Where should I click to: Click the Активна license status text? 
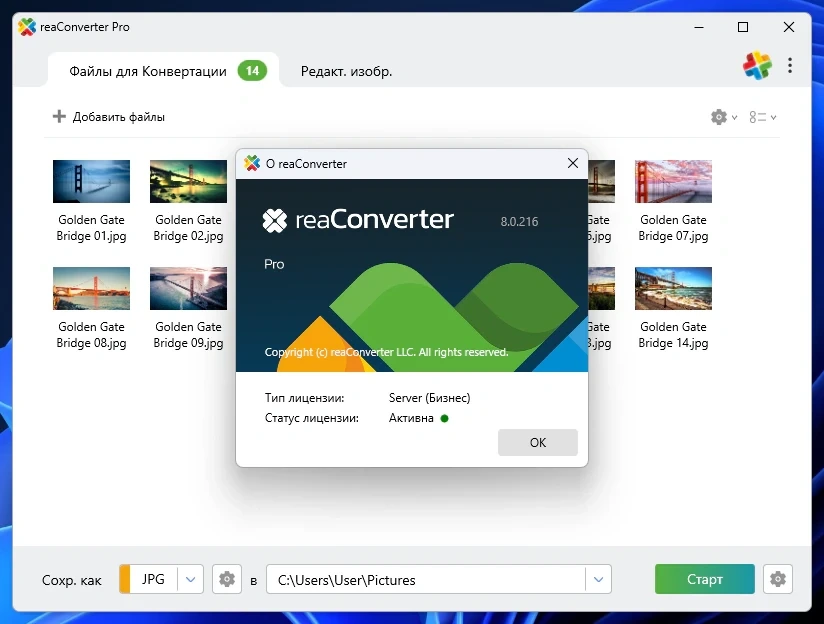tap(411, 418)
